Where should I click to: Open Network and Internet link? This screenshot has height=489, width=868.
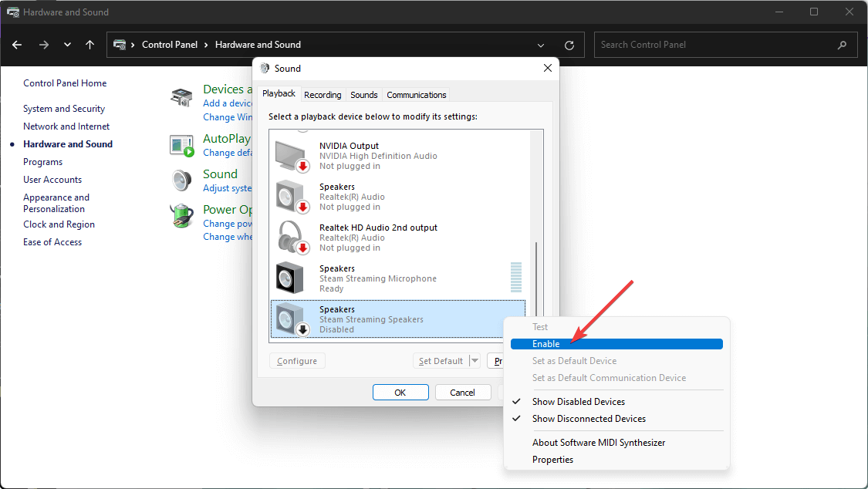66,126
